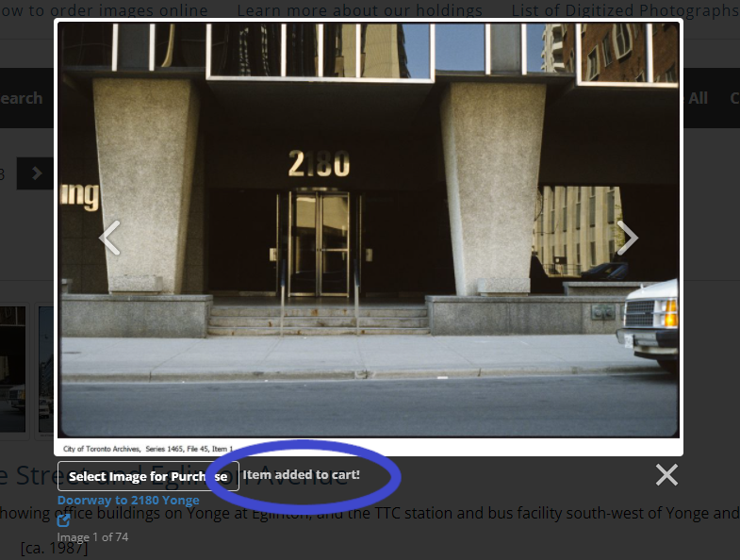
Task: Click the Select Image for Purchase button
Action: [148, 476]
